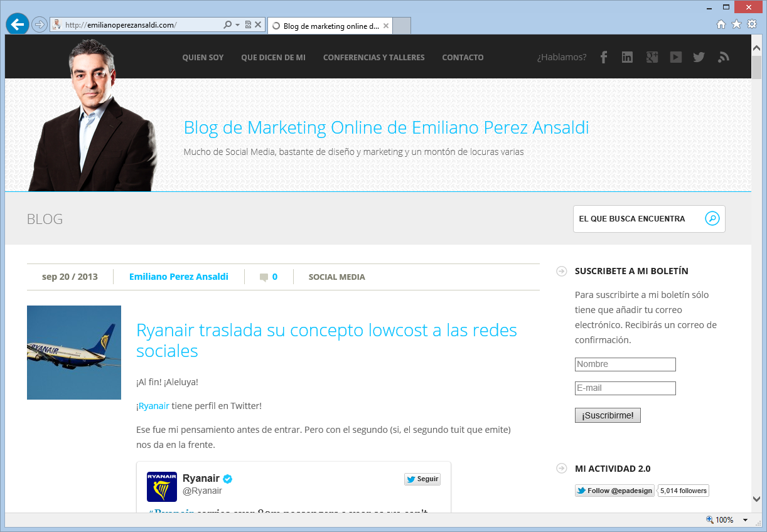This screenshot has height=532, width=767.
Task: Click the E-mail input field
Action: (x=625, y=388)
